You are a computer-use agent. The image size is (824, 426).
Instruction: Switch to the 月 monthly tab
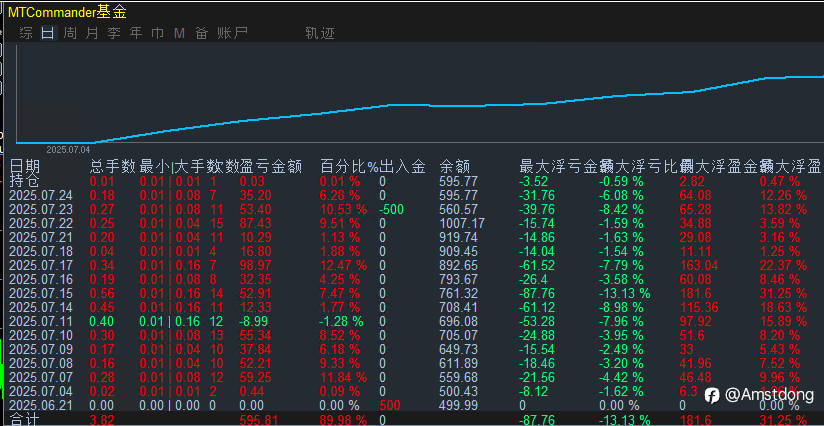pos(92,33)
